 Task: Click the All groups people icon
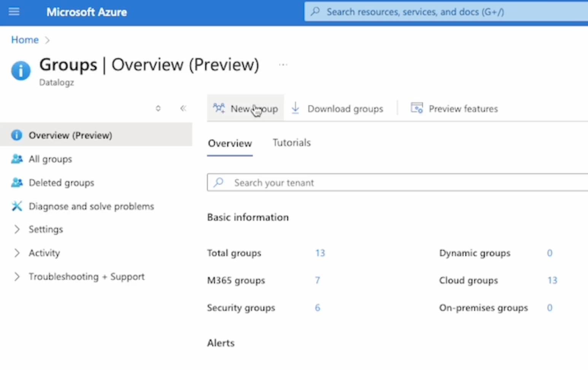click(x=17, y=159)
